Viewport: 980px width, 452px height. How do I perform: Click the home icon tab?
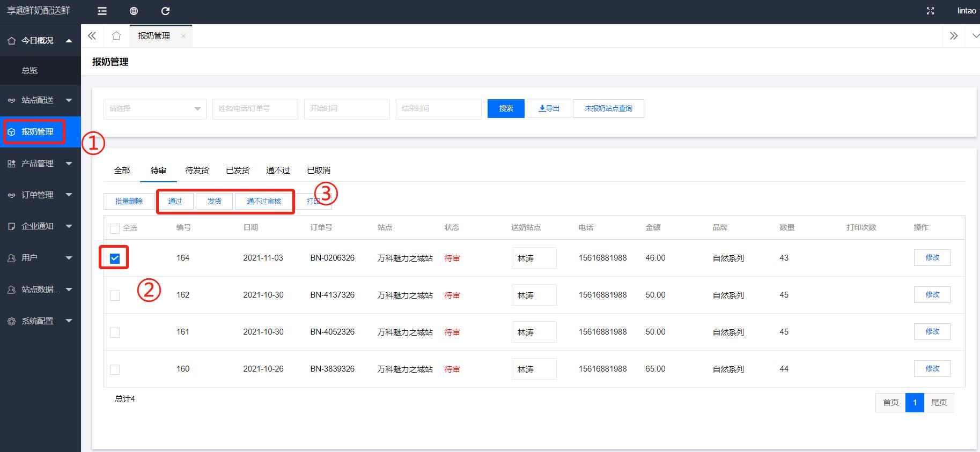pos(116,36)
